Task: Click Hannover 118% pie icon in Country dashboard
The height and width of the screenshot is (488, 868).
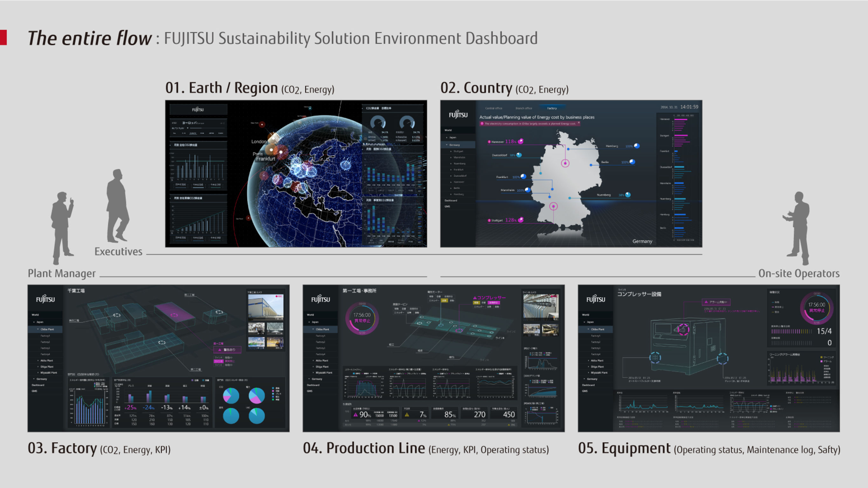Action: [x=520, y=141]
